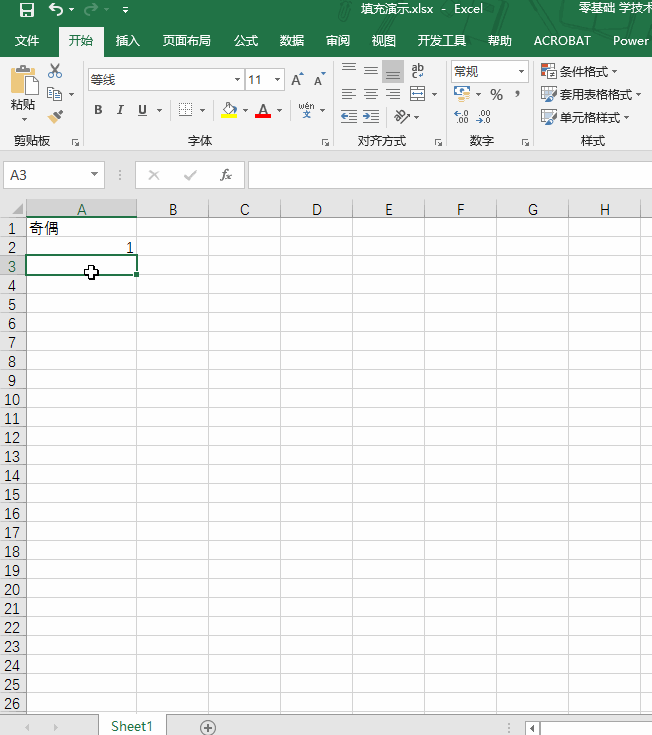Click the phonetic guide wén icon
652x735 pixels.
[x=307, y=110]
